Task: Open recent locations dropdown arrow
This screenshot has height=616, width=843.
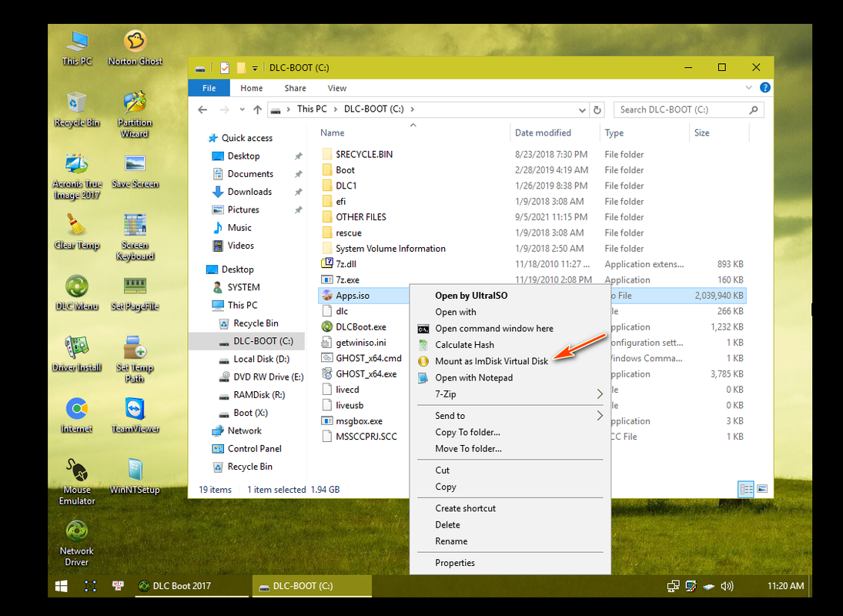Action: pos(242,109)
